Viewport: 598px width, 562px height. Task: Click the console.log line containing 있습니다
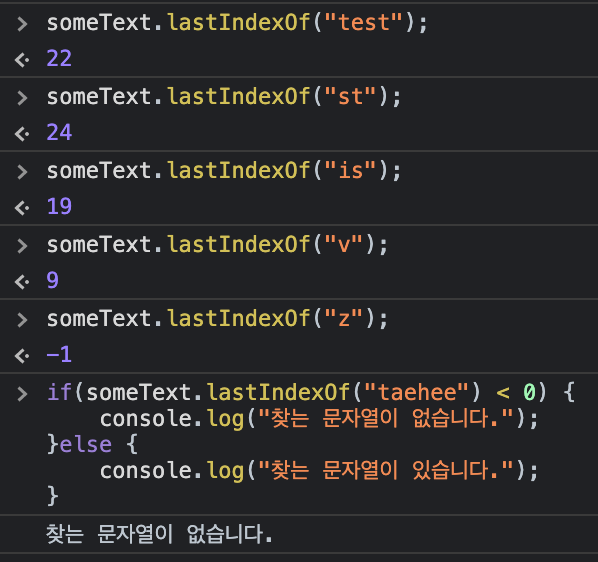point(319,470)
